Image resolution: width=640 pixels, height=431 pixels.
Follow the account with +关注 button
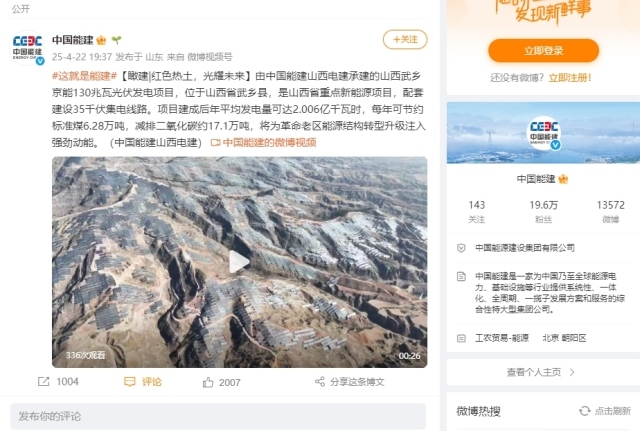click(x=405, y=40)
